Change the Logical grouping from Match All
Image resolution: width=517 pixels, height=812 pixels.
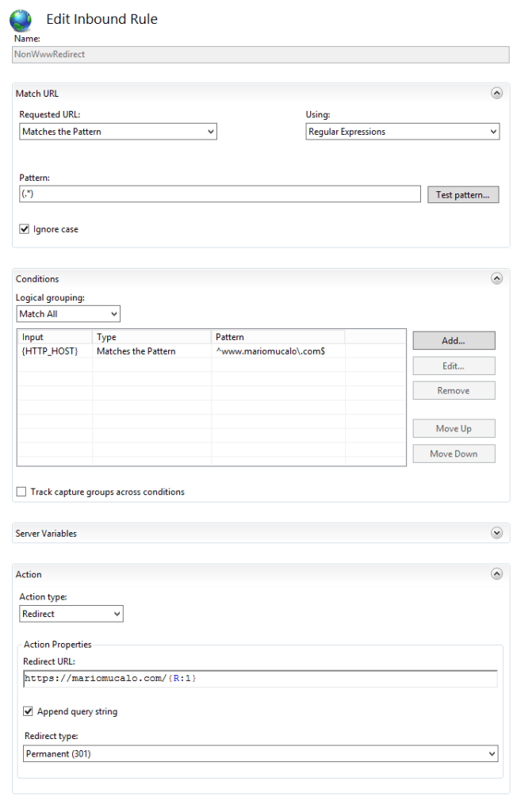(x=113, y=313)
